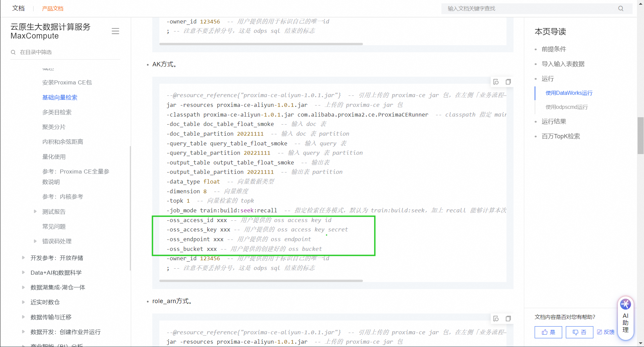Open role_arn方式 code run icon
This screenshot has height=347, width=644.
coord(496,319)
